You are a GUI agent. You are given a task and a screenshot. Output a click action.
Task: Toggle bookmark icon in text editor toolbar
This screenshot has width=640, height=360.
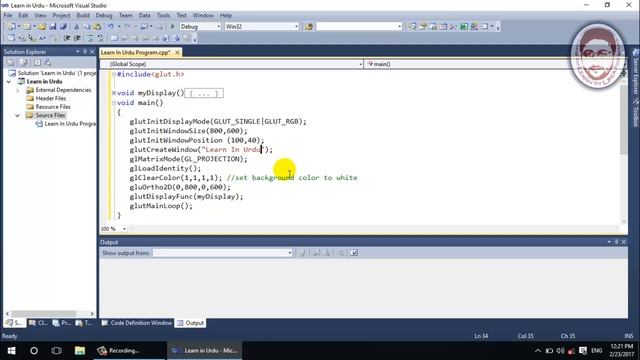pyautogui.click(x=114, y=38)
